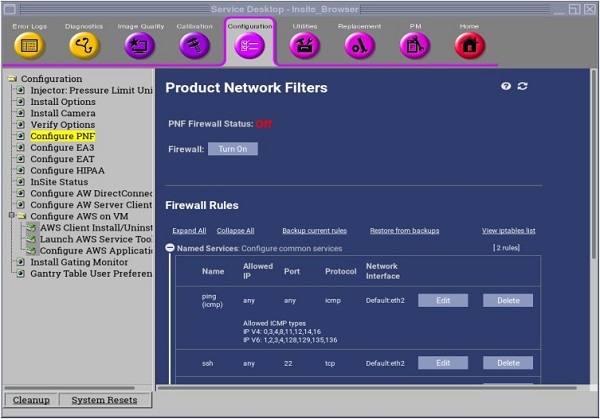
Task: Go to Home icon
Action: 468,45
